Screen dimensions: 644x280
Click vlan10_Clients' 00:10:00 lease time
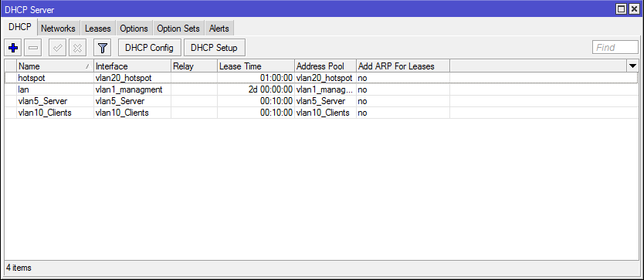256,113
